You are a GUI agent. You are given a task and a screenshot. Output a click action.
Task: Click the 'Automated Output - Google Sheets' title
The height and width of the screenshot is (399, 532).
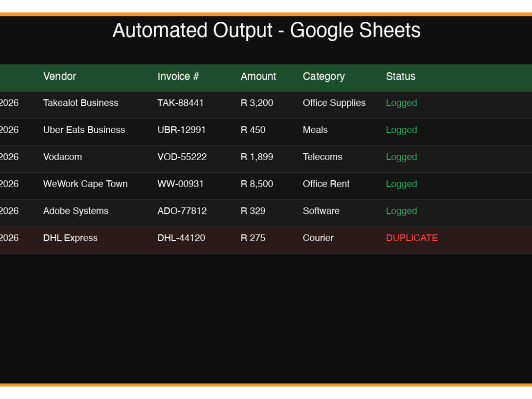pos(267,30)
